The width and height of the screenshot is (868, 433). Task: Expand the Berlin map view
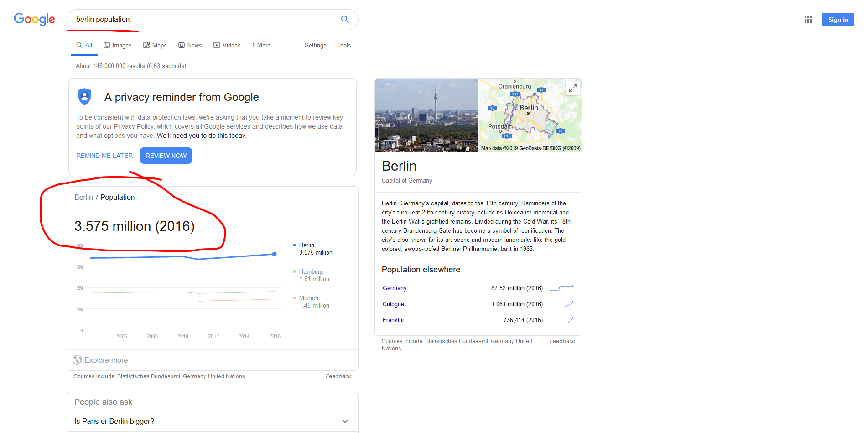(573, 88)
